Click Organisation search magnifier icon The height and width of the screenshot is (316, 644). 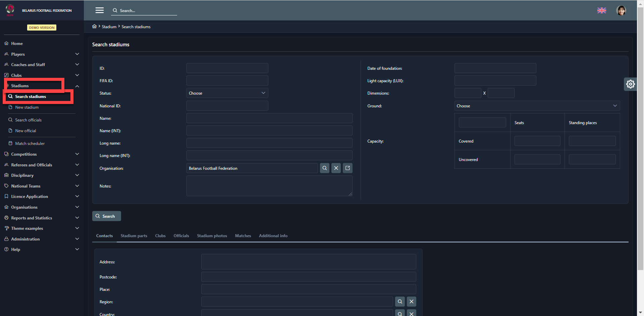(324, 168)
